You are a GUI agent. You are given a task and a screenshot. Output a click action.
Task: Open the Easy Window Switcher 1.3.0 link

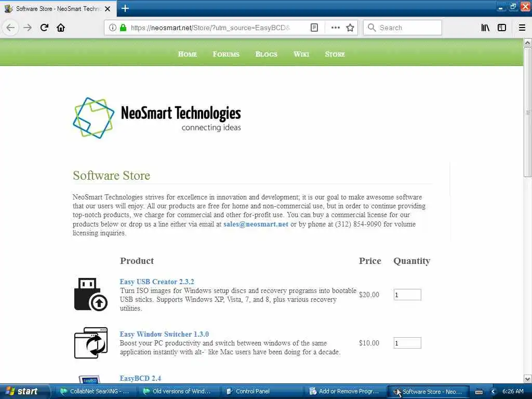point(164,334)
